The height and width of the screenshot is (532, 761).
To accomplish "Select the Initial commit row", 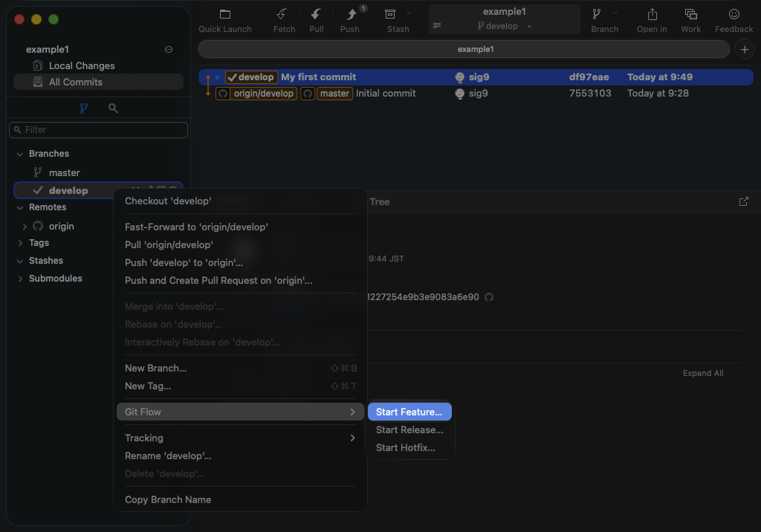I will tap(386, 94).
